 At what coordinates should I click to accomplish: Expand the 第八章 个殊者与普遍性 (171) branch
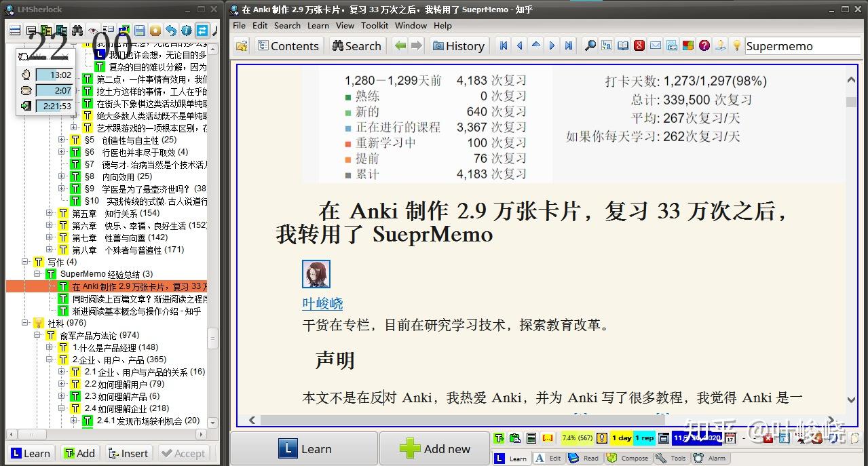point(50,250)
